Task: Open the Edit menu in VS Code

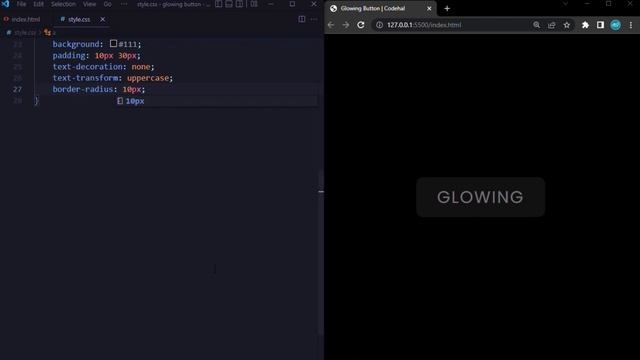Action: [38, 4]
